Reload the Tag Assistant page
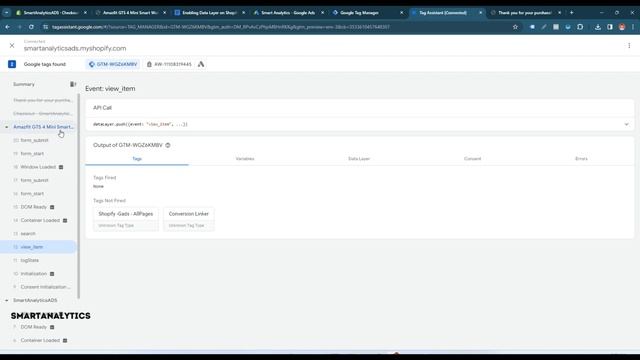The height and width of the screenshot is (360, 640). 31,27
